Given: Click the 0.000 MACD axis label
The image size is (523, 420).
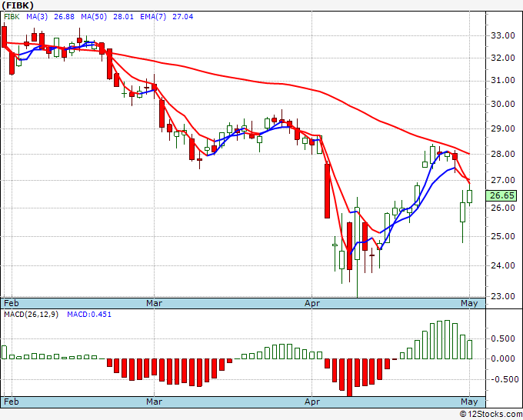Looking at the screenshot, I should (503, 358).
